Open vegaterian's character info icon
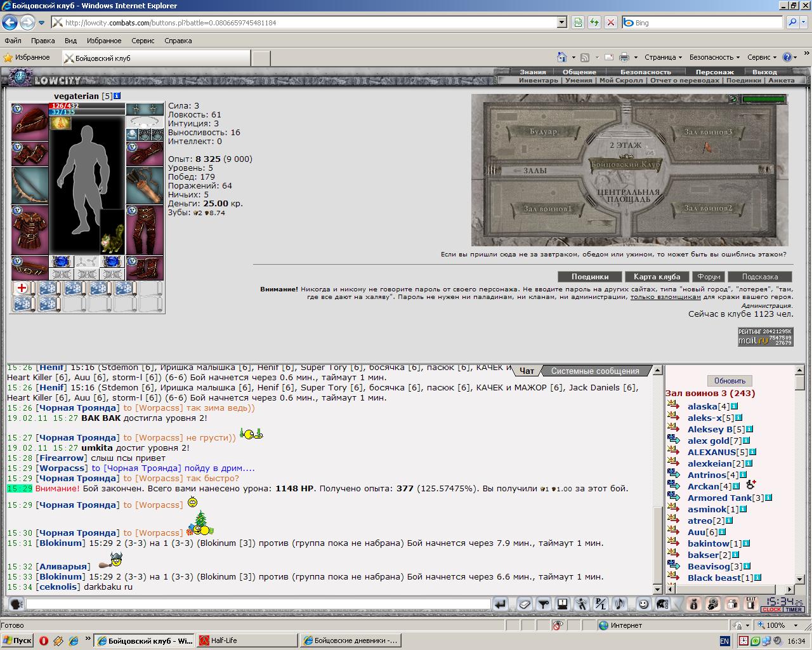 tap(117, 96)
